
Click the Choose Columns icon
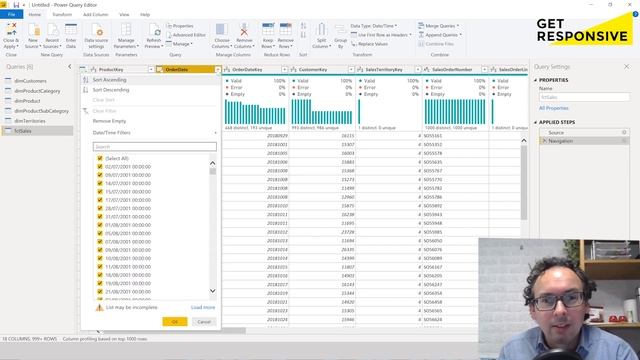(221, 30)
